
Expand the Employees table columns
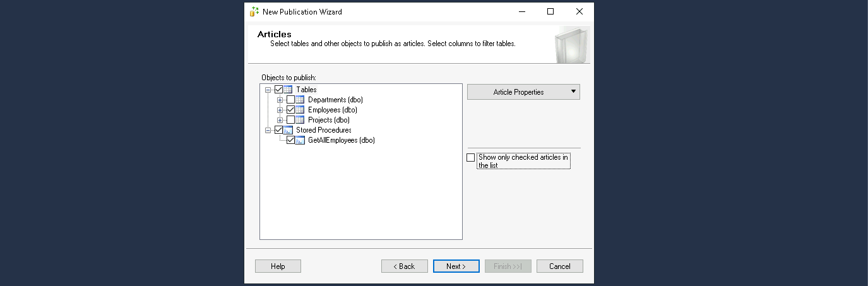(280, 110)
